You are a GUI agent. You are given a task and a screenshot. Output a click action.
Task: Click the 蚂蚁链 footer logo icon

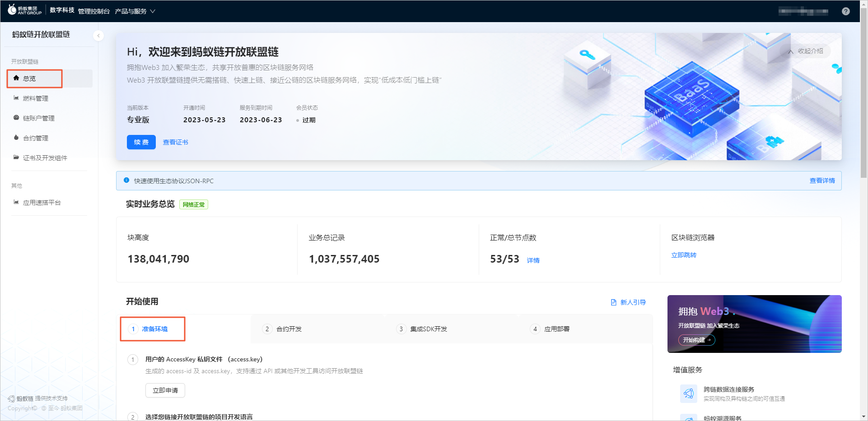tap(11, 399)
